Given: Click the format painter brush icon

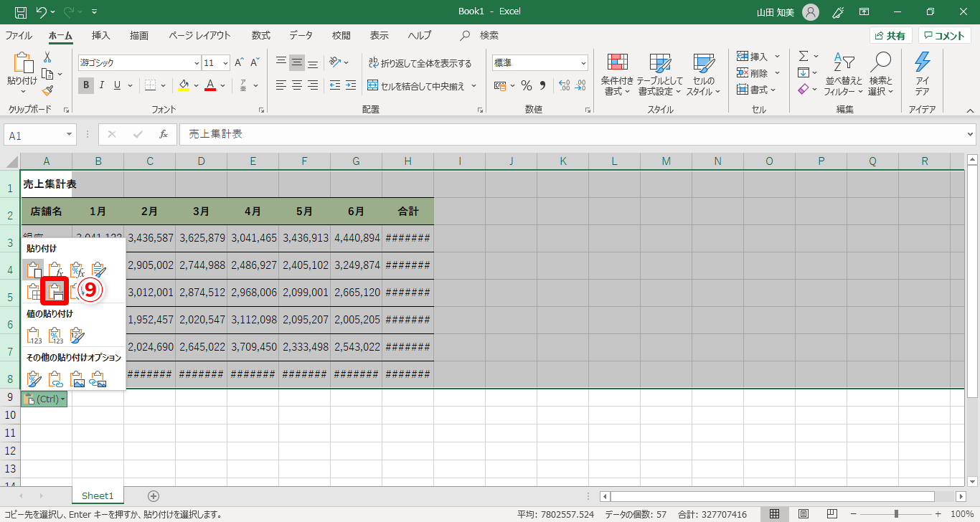Looking at the screenshot, I should [x=47, y=90].
